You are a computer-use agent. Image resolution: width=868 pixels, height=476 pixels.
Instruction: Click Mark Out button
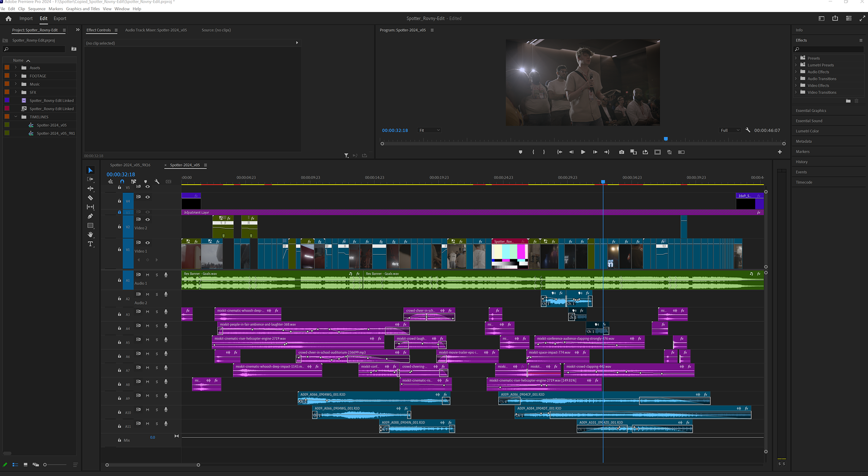[x=544, y=152]
